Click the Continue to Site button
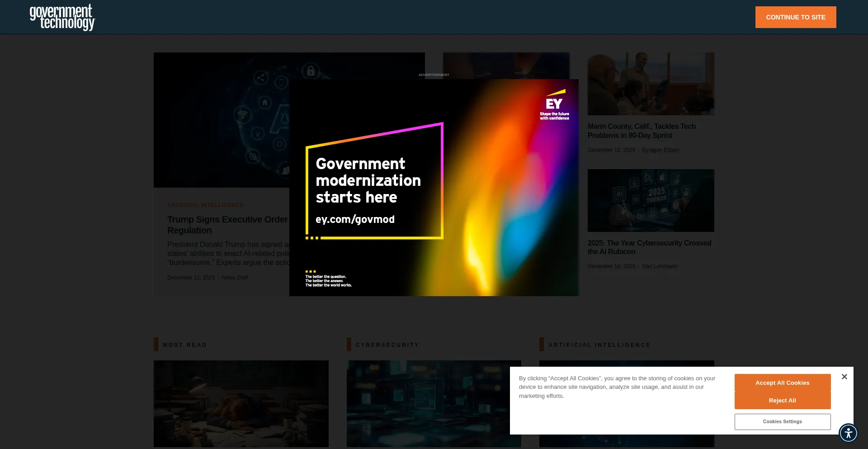868x449 pixels. point(795,17)
